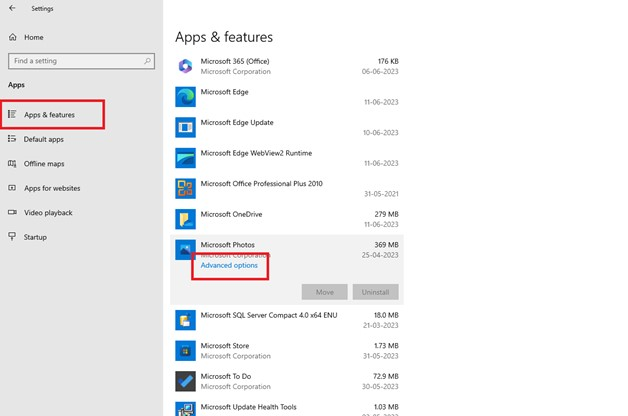
Task: Click the Default apps icon in sidebar
Action: click(x=12, y=139)
